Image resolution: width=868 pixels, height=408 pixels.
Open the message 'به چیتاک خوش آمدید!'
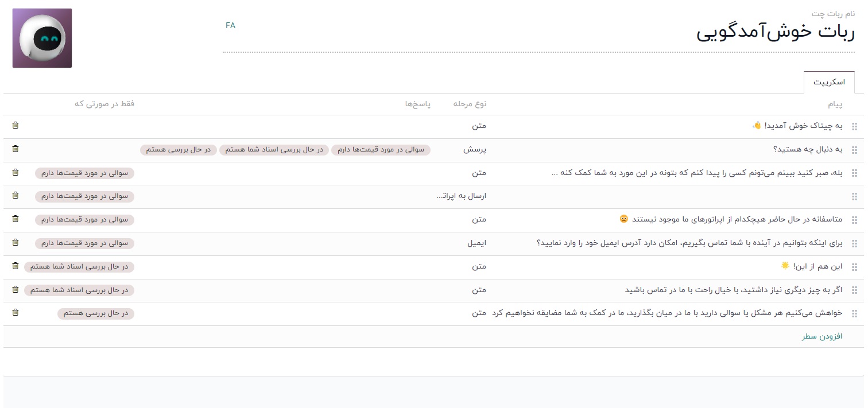(x=797, y=126)
